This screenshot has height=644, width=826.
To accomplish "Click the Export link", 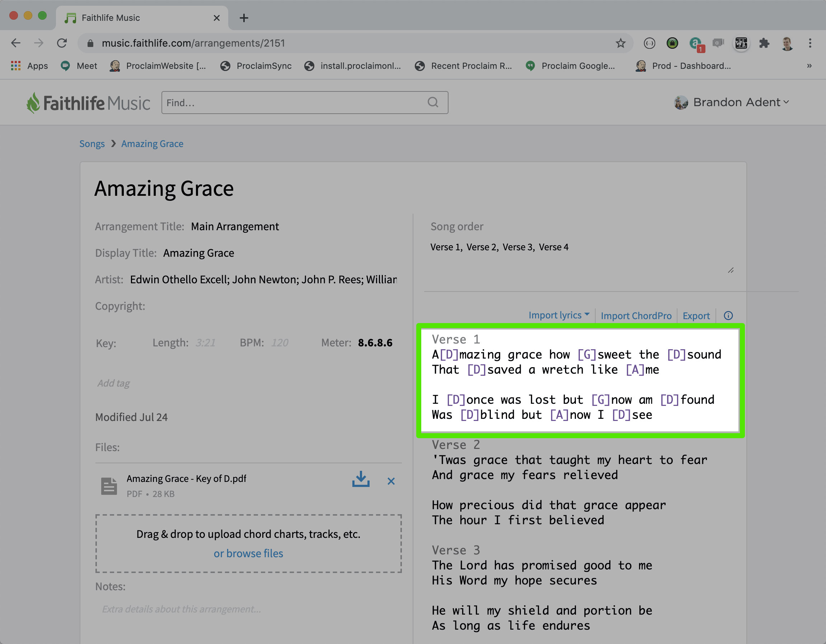I will 696,316.
